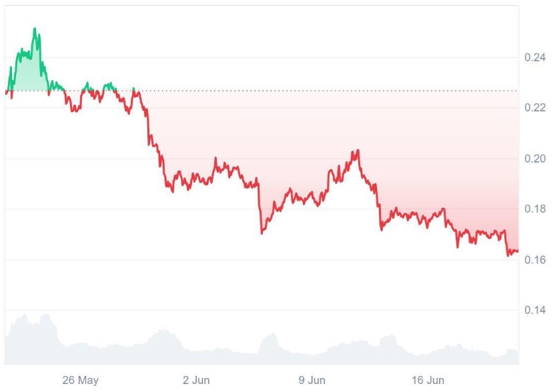The height and width of the screenshot is (392, 559).
Task: Click the 26 May date label
Action: [80, 381]
